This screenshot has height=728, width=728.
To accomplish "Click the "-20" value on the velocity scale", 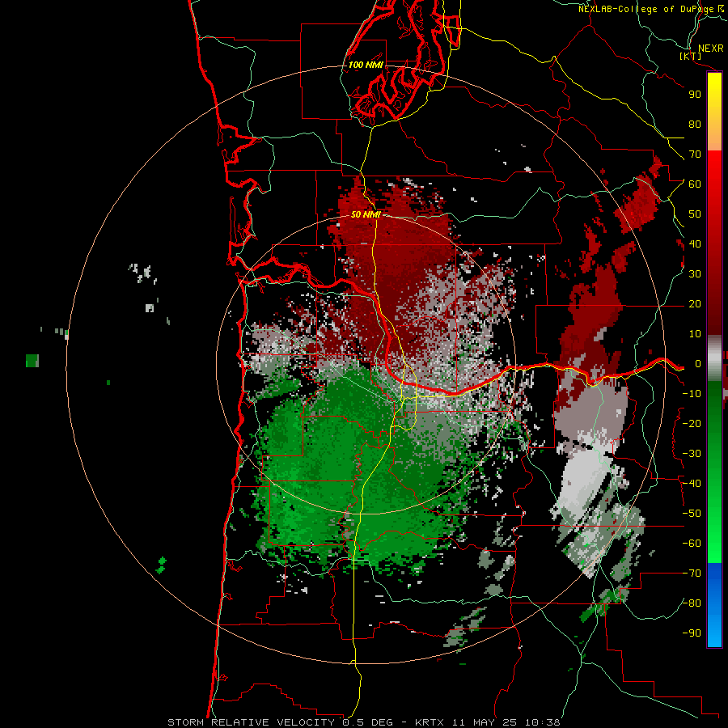I will [692, 423].
